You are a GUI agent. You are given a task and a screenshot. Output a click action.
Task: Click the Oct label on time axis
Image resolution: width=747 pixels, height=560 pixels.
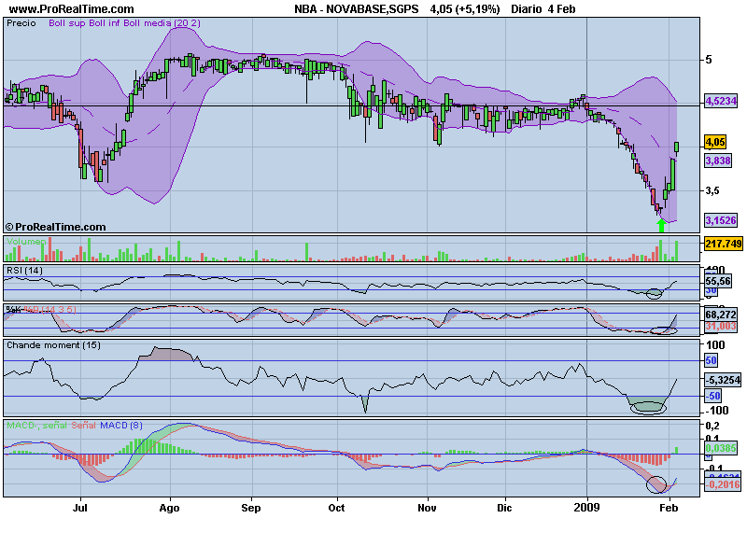336,508
